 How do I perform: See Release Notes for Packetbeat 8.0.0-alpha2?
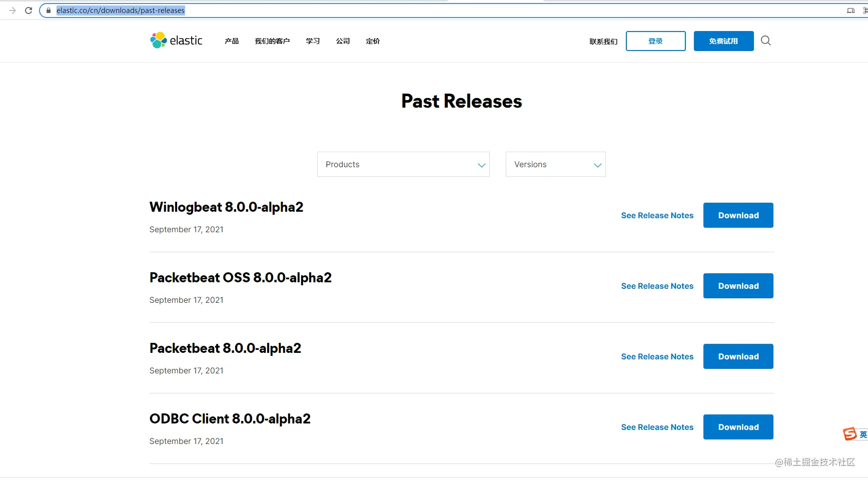(657, 356)
